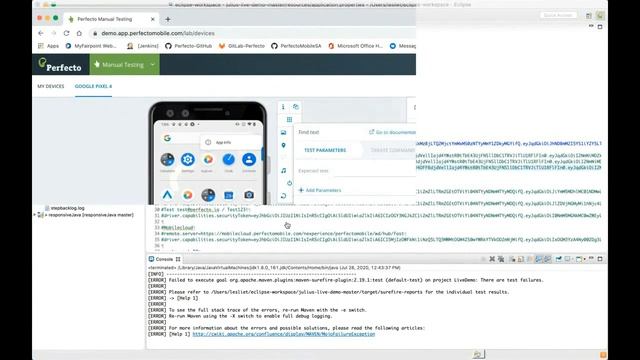Open the Settings app on the phone
The height and width of the screenshot is (360, 640).
(188, 160)
